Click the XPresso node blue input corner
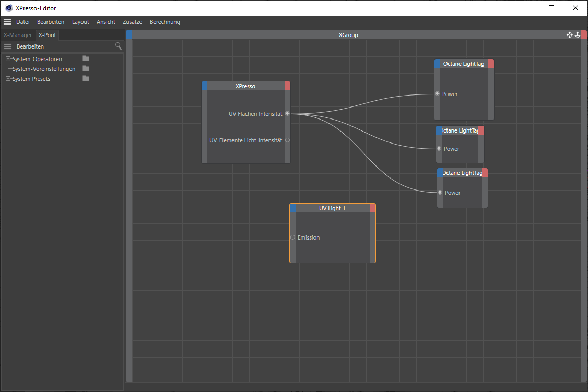This screenshot has width=588, height=392. tap(204, 86)
